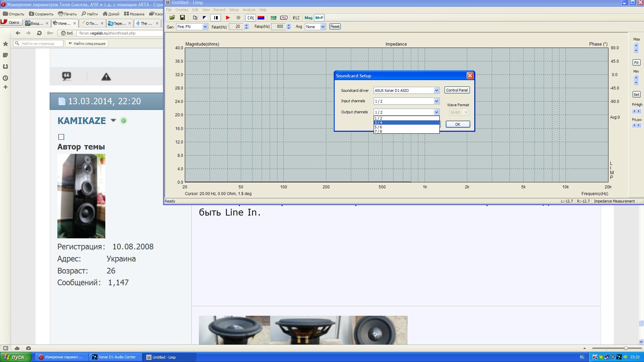
Task: Decrease the Fstop(Hz) value with down arrow
Action: [289, 28]
